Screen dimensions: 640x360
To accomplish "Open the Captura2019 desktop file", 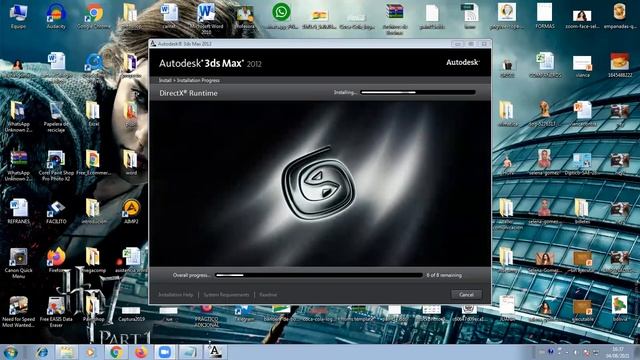I will point(131,313).
